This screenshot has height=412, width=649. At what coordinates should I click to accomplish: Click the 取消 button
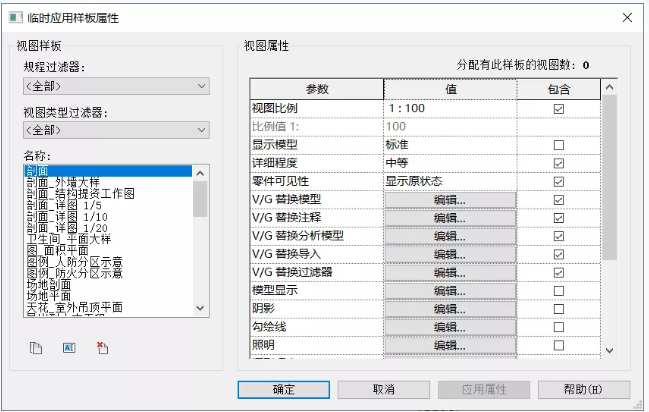click(382, 389)
